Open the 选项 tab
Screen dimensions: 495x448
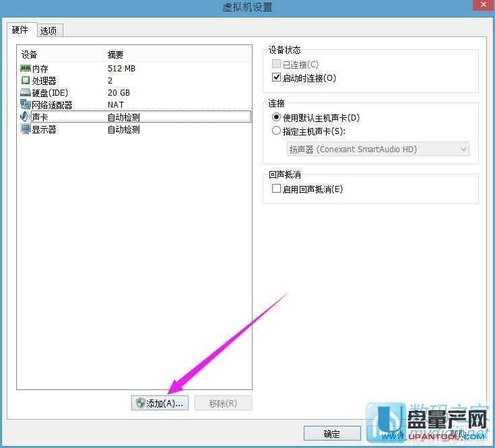click(x=48, y=31)
